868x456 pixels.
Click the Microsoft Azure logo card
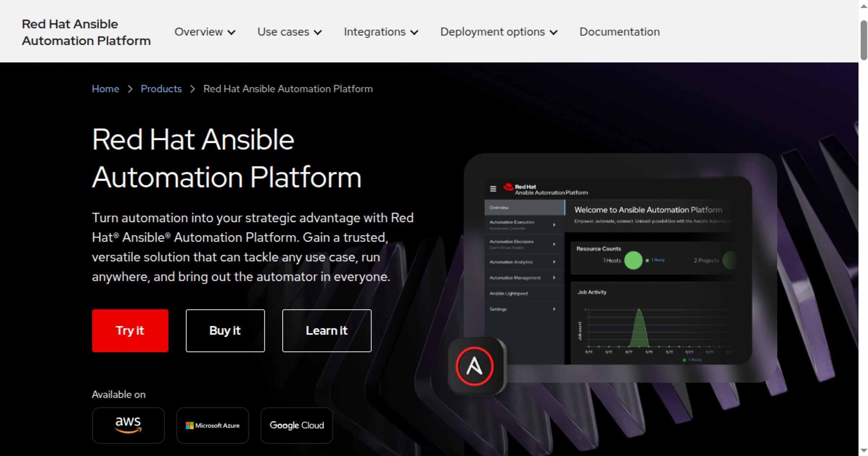coord(213,425)
